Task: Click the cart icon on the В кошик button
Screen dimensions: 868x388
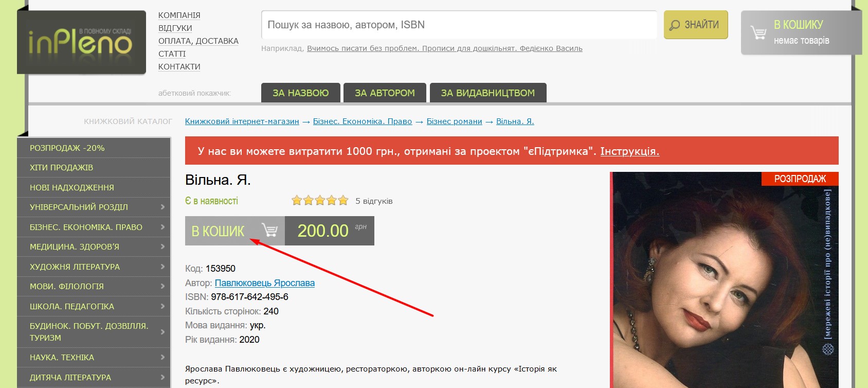Action: pos(269,230)
